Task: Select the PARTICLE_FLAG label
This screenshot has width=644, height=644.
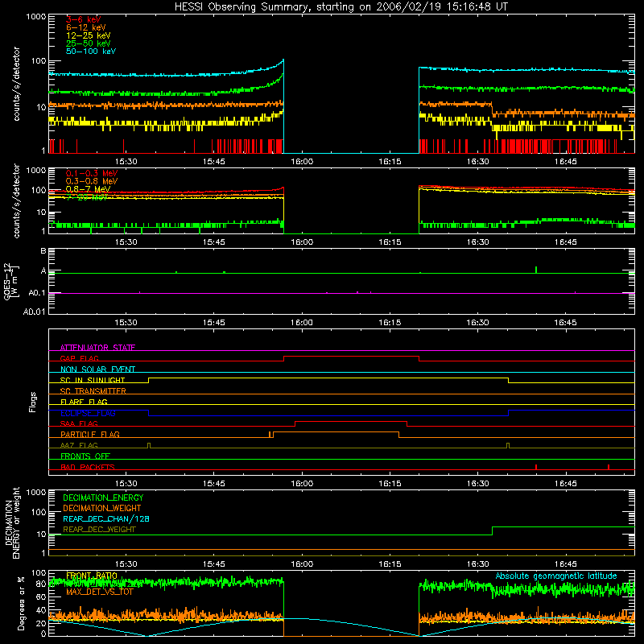Action: [x=90, y=434]
